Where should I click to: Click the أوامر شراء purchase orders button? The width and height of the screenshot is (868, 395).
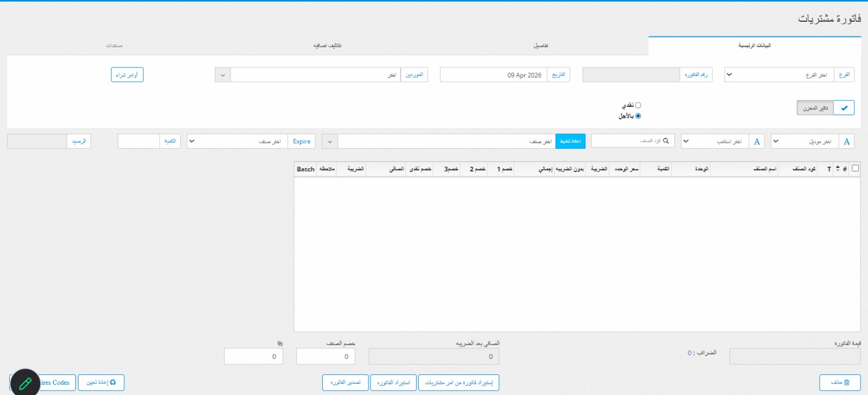127,75
